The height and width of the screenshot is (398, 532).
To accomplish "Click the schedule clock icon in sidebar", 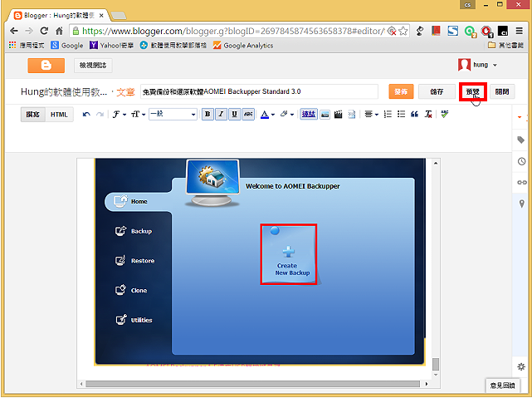I will click(522, 161).
